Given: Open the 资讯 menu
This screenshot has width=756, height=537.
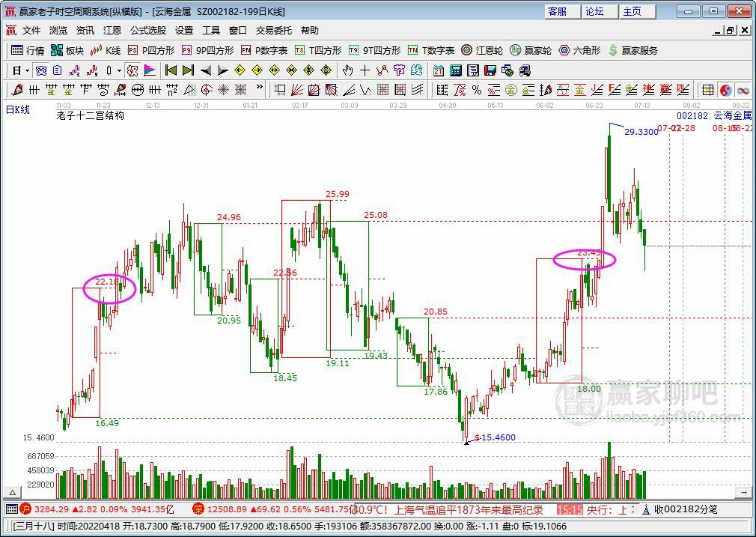Looking at the screenshot, I should (x=85, y=31).
